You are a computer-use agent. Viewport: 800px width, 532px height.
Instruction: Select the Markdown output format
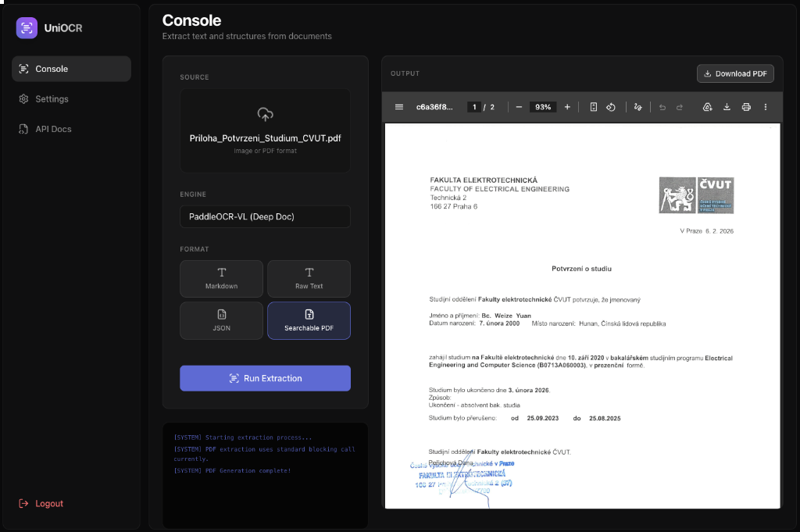(221, 279)
